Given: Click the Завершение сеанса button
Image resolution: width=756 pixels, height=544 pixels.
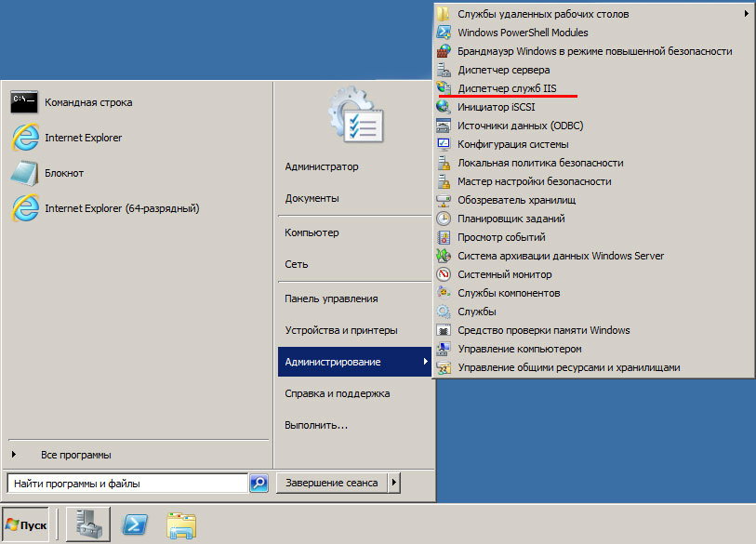Looking at the screenshot, I should (x=331, y=483).
